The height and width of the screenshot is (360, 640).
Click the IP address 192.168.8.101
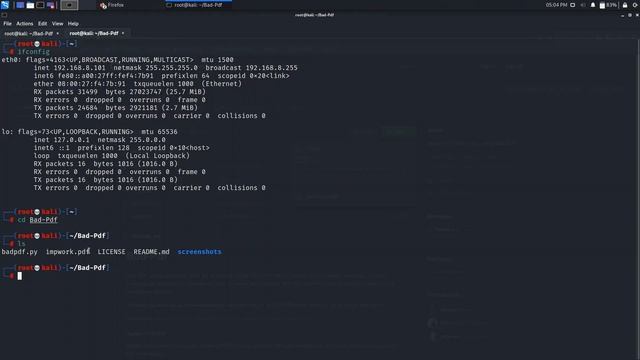click(79, 68)
